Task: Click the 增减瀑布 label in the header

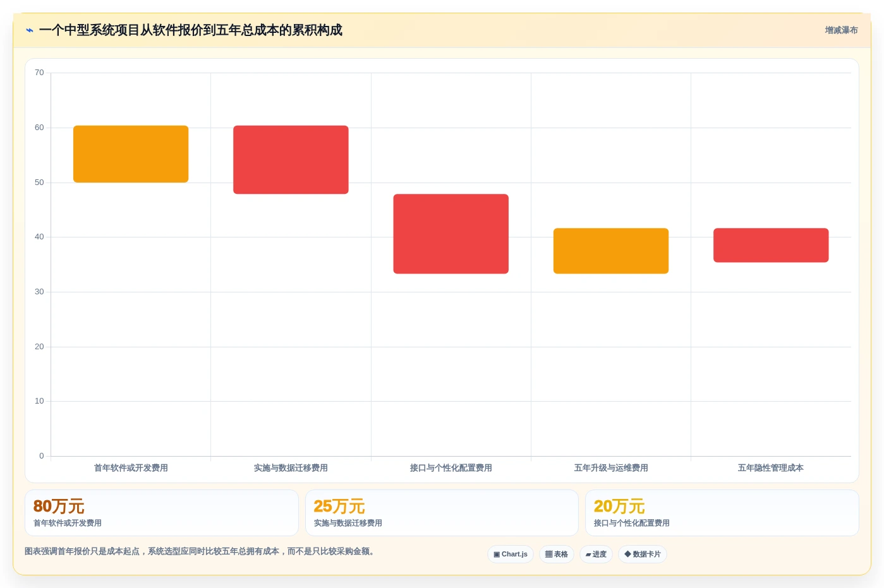Action: (x=841, y=30)
